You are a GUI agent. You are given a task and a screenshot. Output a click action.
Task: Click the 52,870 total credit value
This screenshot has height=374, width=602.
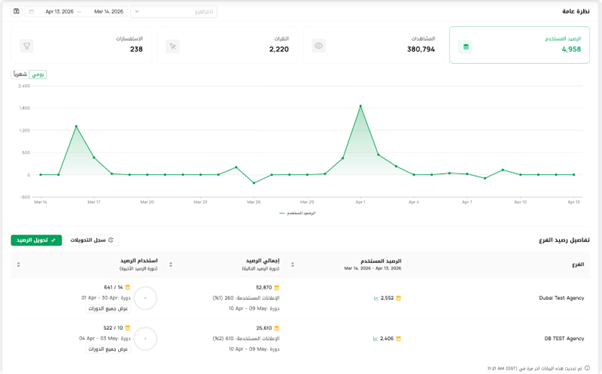(x=264, y=288)
